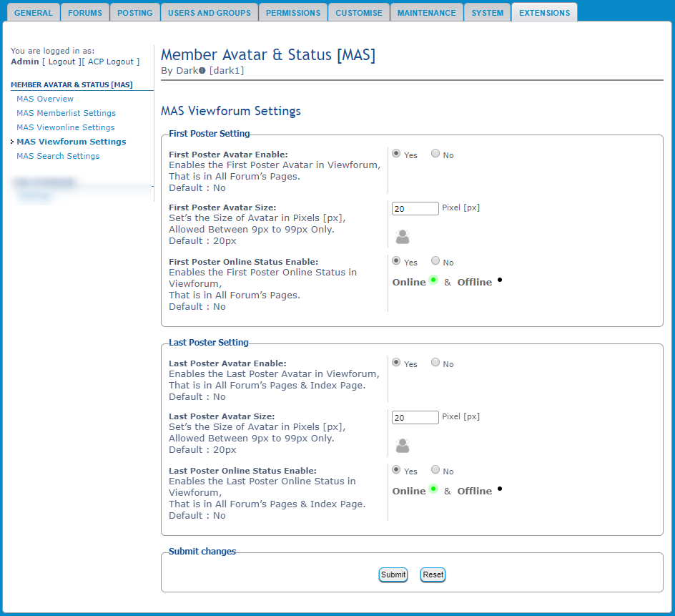Click the info icon in author name Dark1
The height and width of the screenshot is (616, 675).
click(x=202, y=71)
